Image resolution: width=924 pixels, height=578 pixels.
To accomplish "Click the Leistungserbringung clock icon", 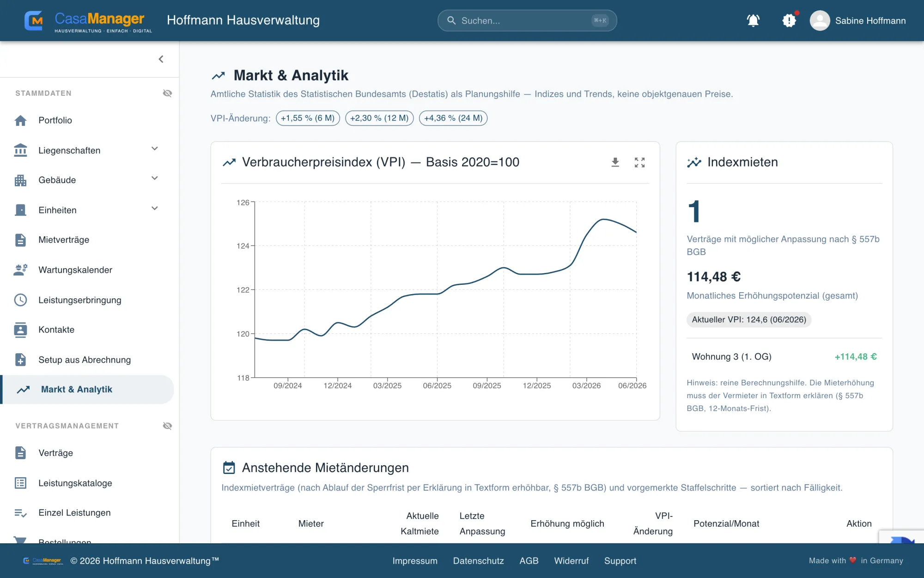I will [20, 300].
